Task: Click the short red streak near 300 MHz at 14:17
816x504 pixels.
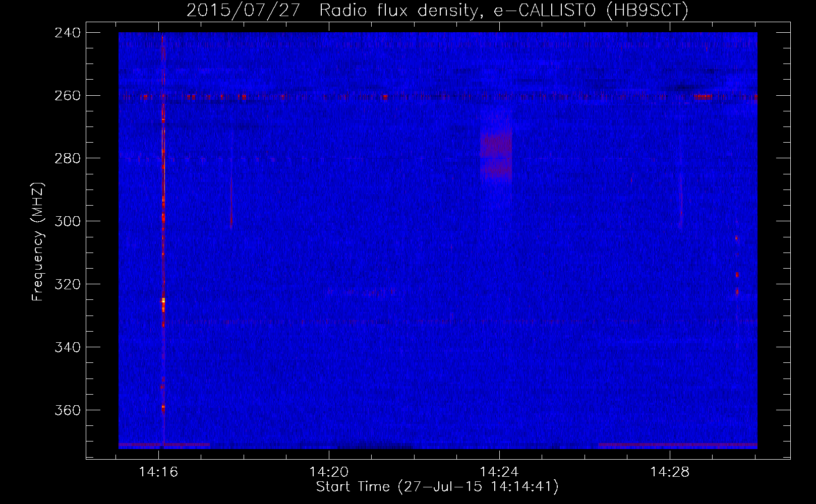Action: click(231, 202)
